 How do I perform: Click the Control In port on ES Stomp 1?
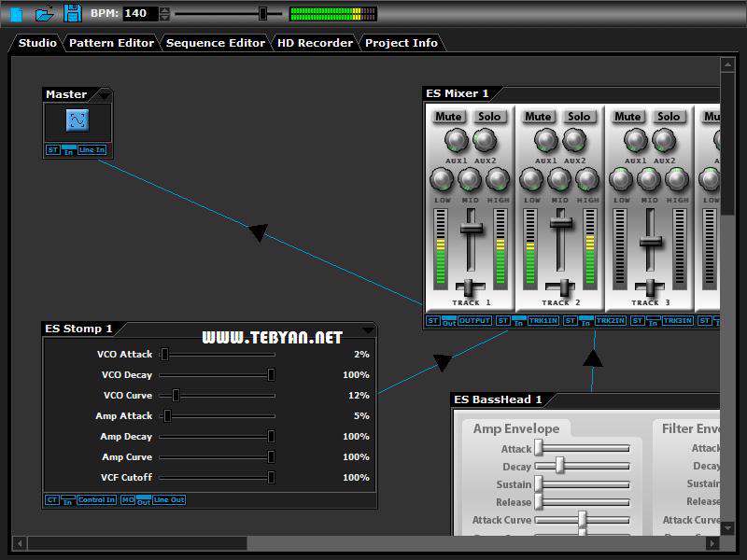tap(97, 499)
